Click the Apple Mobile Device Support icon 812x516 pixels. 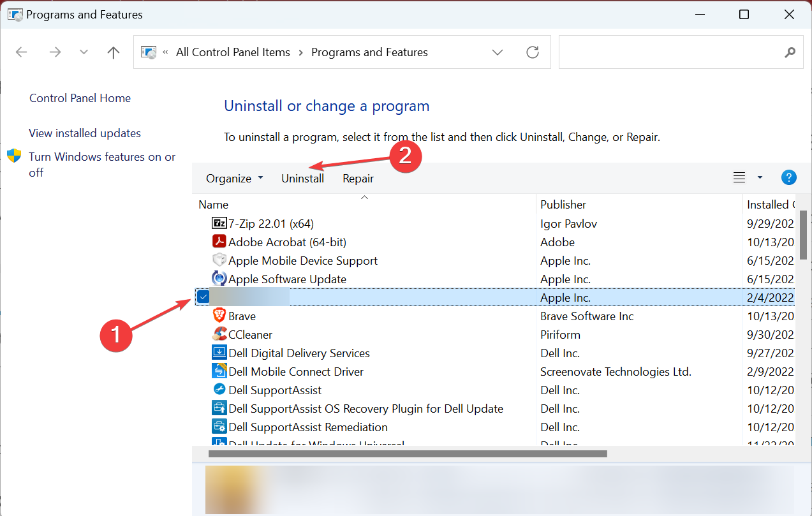(x=219, y=260)
